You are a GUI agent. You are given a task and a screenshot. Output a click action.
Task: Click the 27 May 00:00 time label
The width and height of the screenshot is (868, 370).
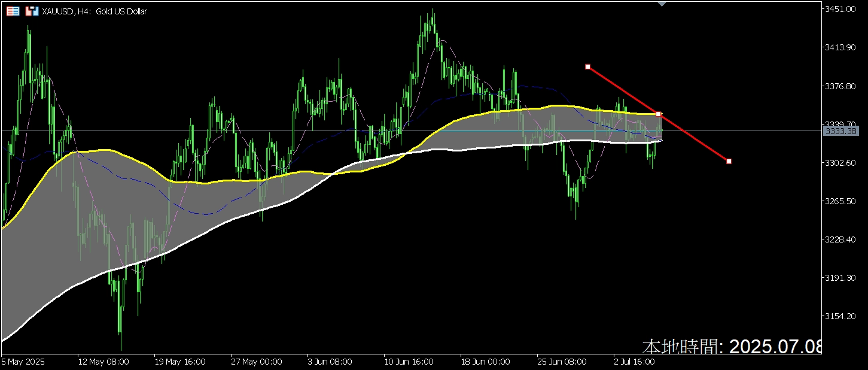(257, 362)
